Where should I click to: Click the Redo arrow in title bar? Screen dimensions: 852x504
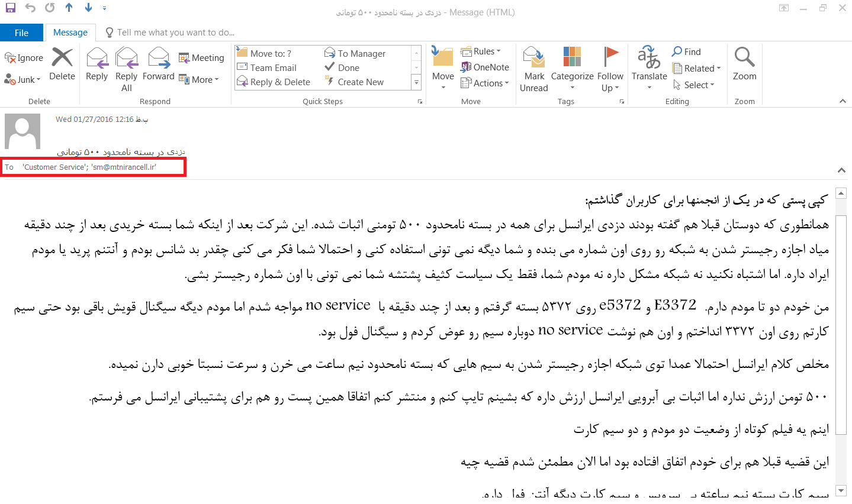pos(50,8)
